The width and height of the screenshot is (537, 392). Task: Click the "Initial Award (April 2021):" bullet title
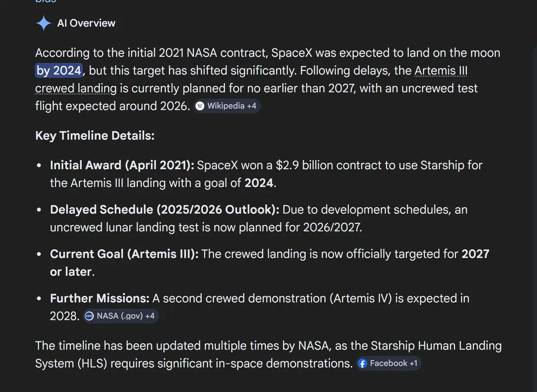(122, 165)
